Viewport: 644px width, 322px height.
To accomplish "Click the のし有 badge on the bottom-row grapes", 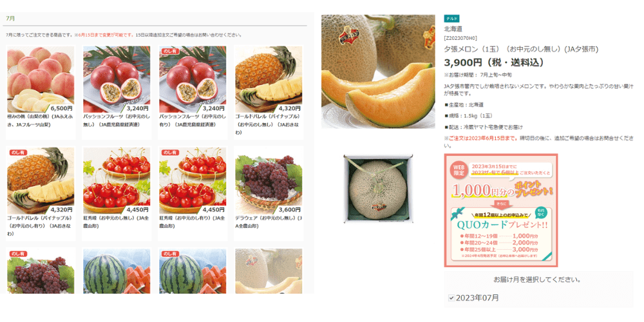I will (x=17, y=253).
